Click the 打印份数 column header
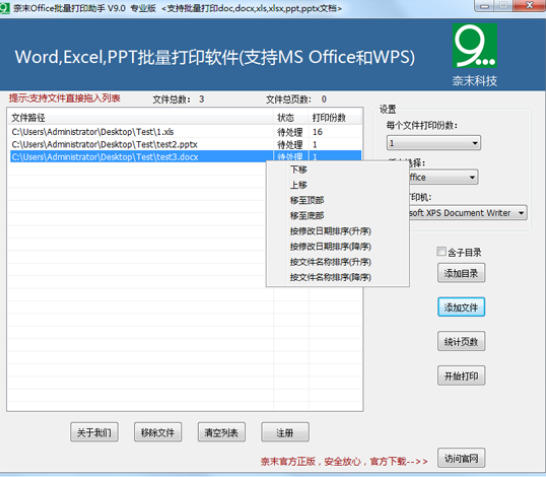Screen dimensions: 546x477 point(335,118)
